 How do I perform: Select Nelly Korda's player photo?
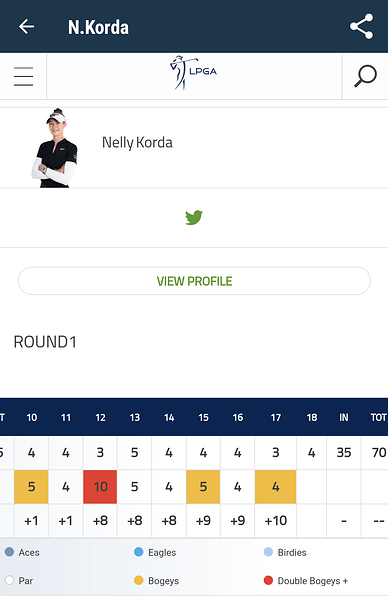click(55, 148)
